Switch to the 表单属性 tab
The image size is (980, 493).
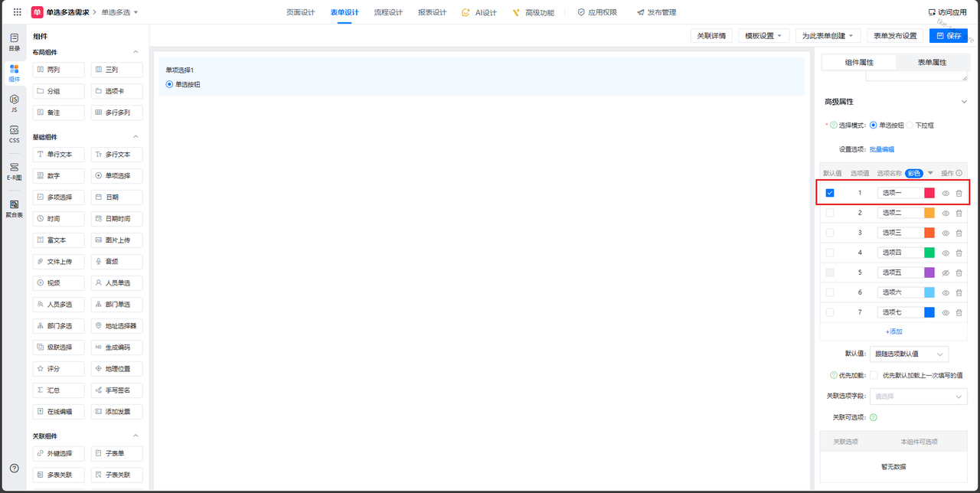tap(932, 62)
